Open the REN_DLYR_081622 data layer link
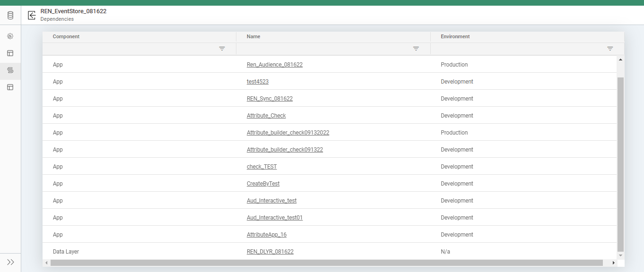This screenshot has height=272, width=644. coord(270,252)
